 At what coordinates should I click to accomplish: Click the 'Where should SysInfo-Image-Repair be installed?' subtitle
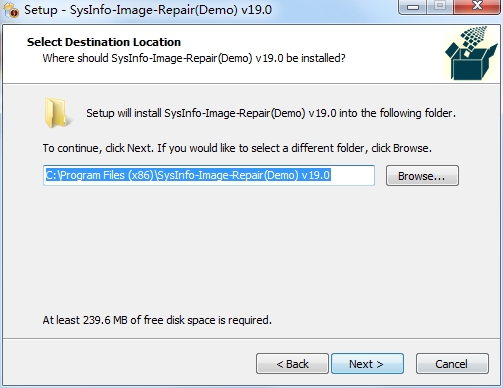pos(194,58)
